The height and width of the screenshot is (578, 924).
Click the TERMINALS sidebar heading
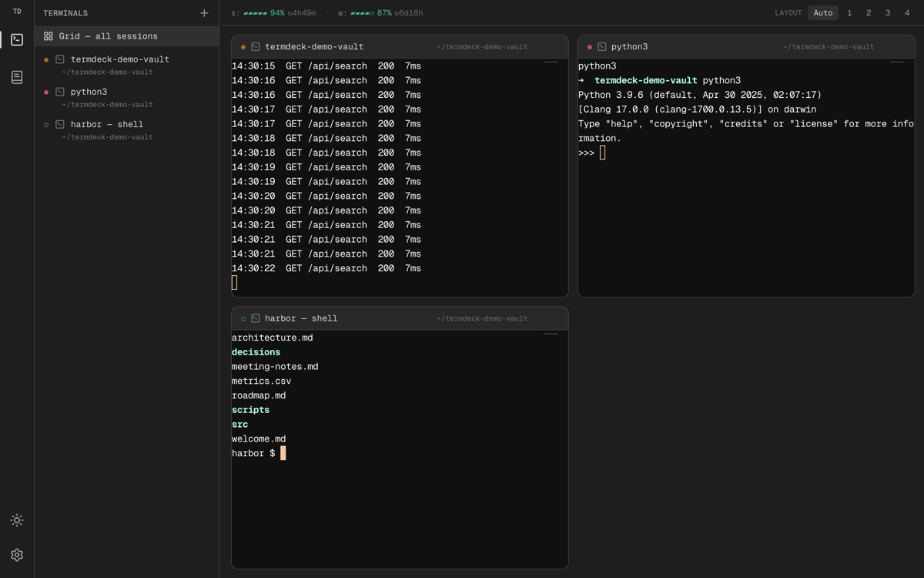tap(65, 13)
